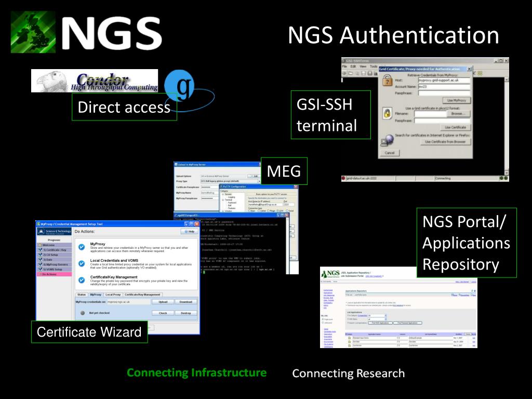532x399 pixels.
Task: Click the NGS Portal/Applications Repository label
Action: 467,243
